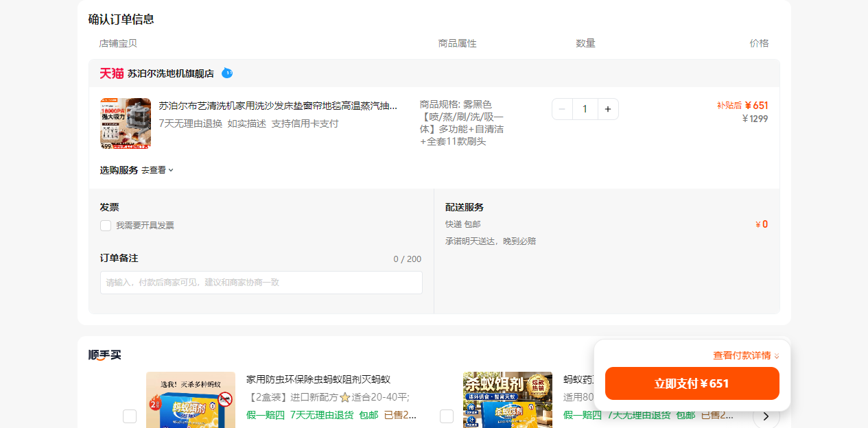Click the quantity number field showing 1
This screenshot has width=868, height=428.
pos(585,109)
